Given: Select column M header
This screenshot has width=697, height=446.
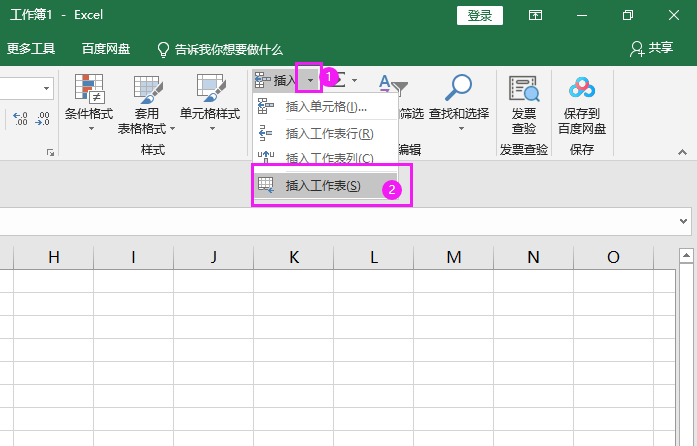Looking at the screenshot, I should pyautogui.click(x=453, y=257).
